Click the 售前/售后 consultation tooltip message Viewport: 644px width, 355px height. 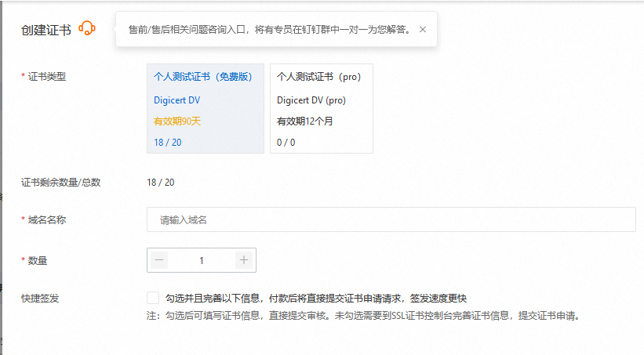coord(270,30)
